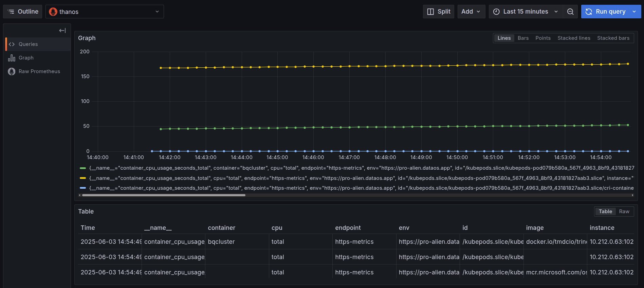The image size is (644, 288).
Task: Select Stacked bars graph style
Action: [x=613, y=38]
